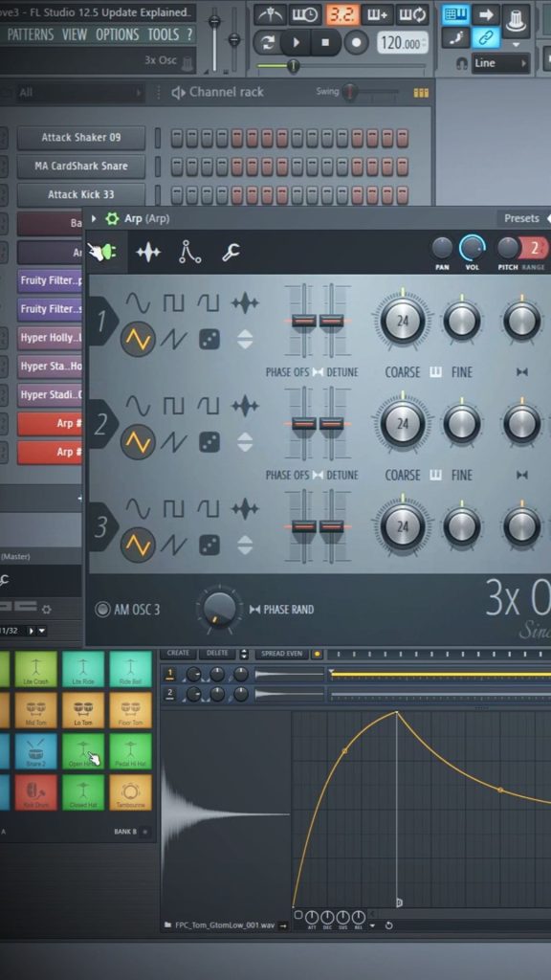The width and height of the screenshot is (551, 980).
Task: Open the Line snap dropdown
Action: tap(501, 63)
